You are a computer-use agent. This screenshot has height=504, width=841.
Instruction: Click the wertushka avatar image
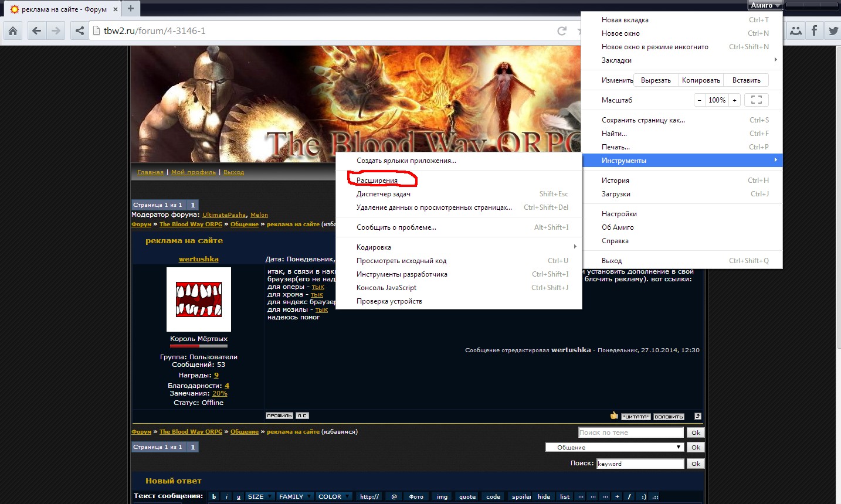click(x=199, y=299)
